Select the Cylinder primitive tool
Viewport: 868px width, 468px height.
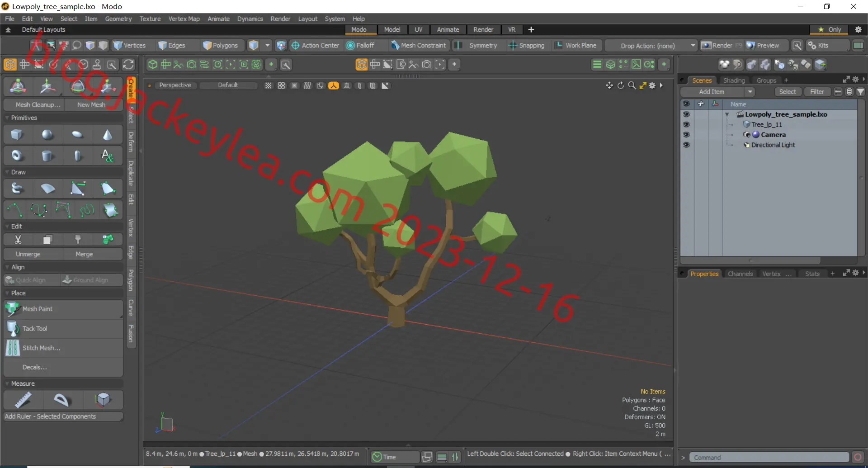pyautogui.click(x=47, y=156)
